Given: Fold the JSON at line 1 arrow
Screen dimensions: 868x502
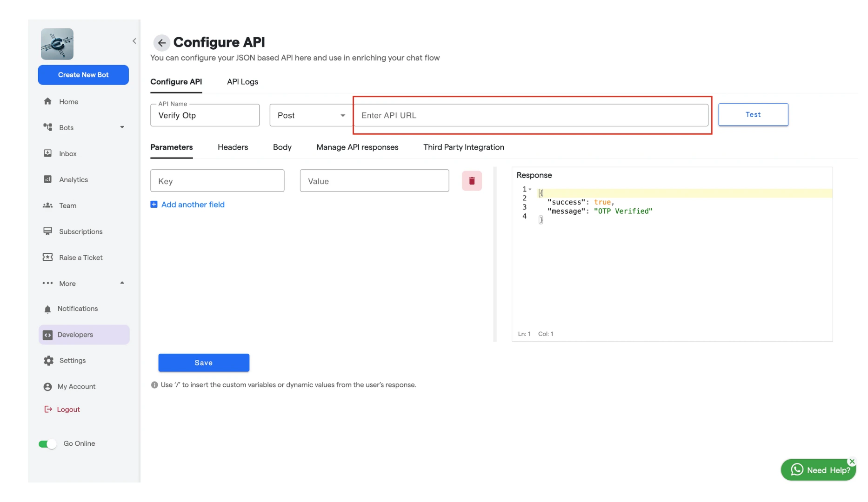Looking at the screenshot, I should [530, 189].
